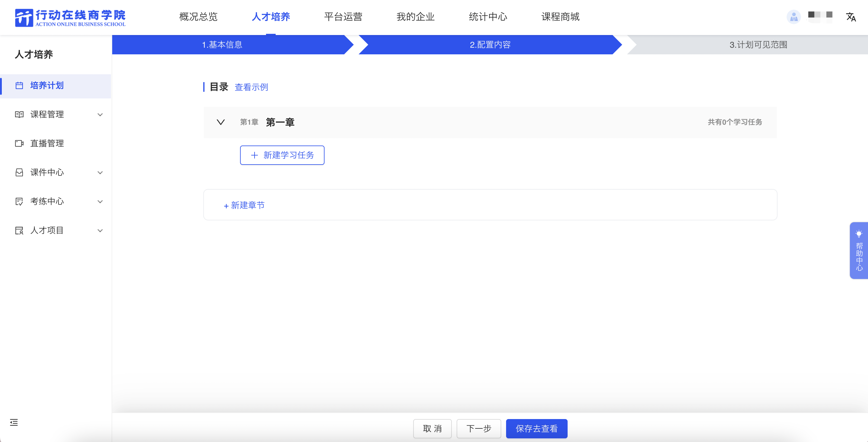Click the 下一步 button
Screen dimensions: 868x442
pyautogui.click(x=479, y=428)
